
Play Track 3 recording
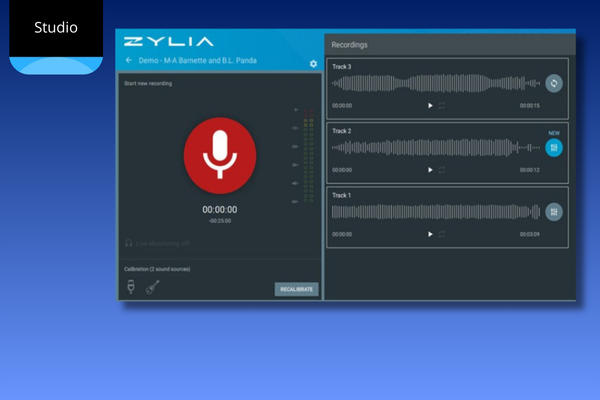click(x=430, y=106)
